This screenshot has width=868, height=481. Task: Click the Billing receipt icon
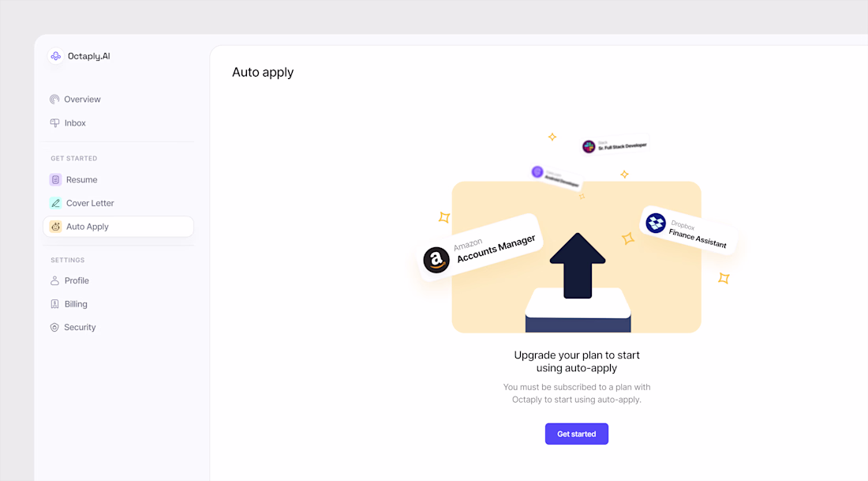54,304
